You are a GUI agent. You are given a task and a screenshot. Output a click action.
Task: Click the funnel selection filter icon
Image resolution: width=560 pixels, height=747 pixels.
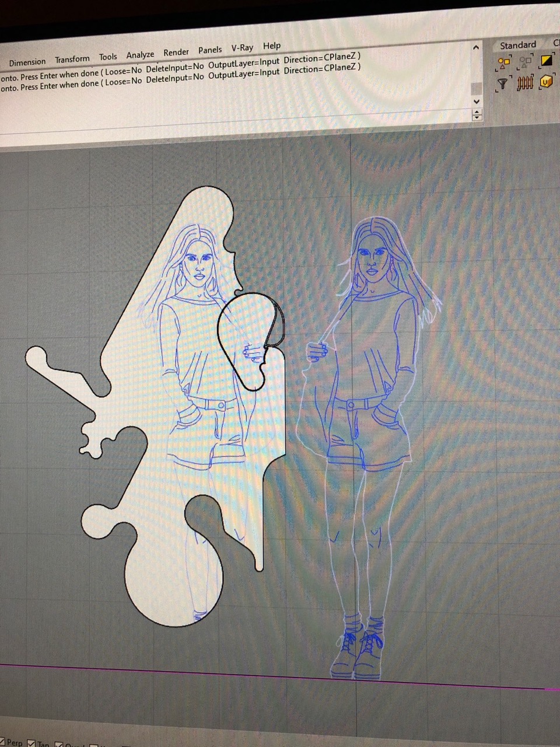[503, 84]
